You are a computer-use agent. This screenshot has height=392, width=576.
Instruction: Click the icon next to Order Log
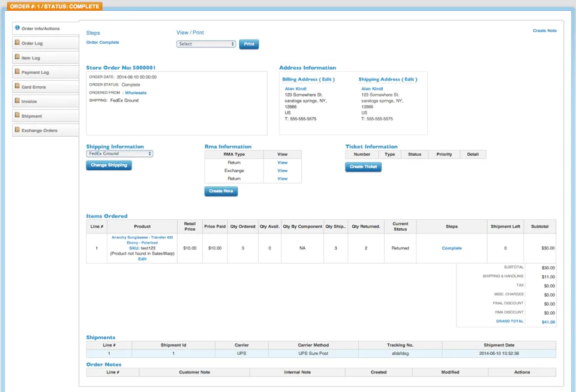point(17,43)
